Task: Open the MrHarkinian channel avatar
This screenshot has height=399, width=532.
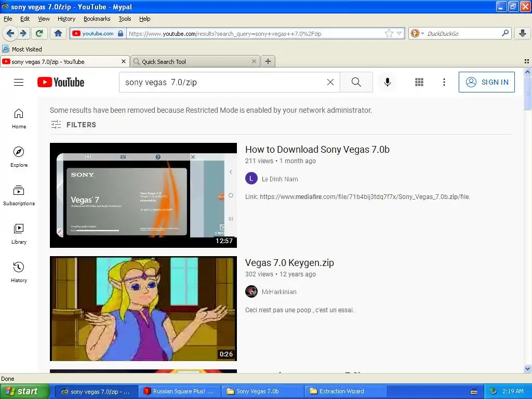Action: tap(251, 291)
